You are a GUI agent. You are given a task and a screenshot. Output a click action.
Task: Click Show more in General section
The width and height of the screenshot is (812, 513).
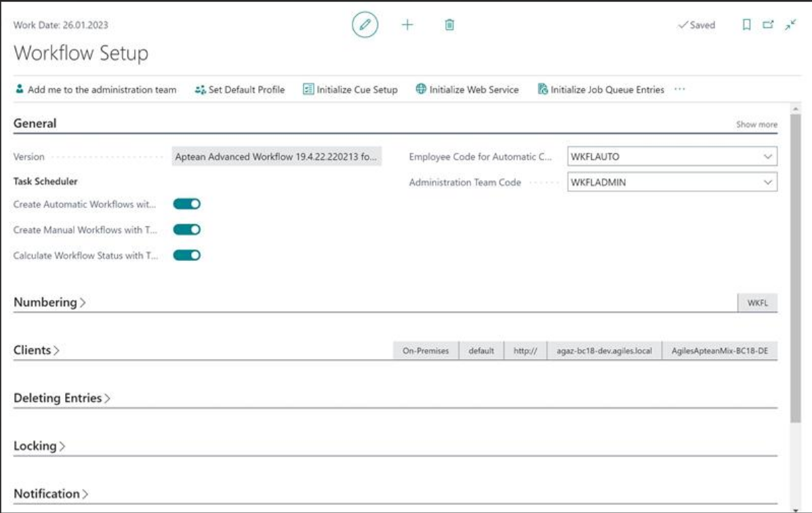coord(756,125)
